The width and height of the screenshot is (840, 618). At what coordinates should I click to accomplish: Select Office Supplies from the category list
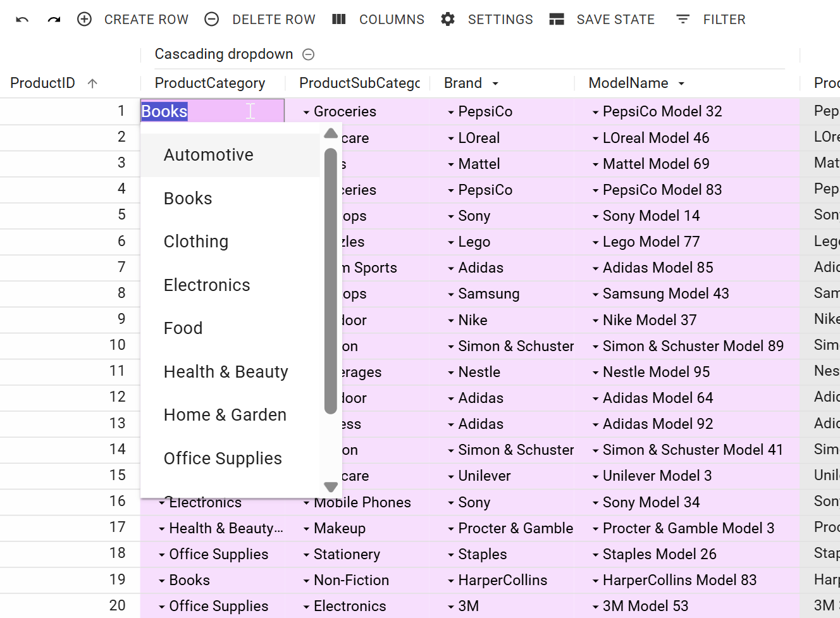[x=230, y=459]
